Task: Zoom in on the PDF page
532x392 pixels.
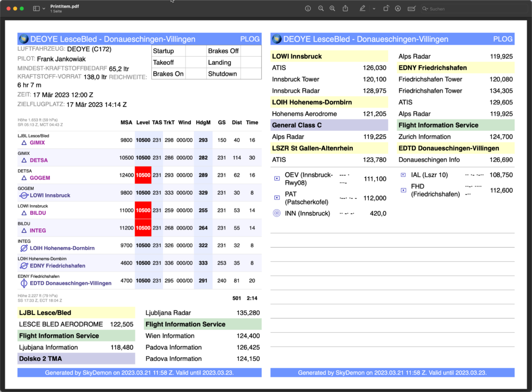Action: 332,8
